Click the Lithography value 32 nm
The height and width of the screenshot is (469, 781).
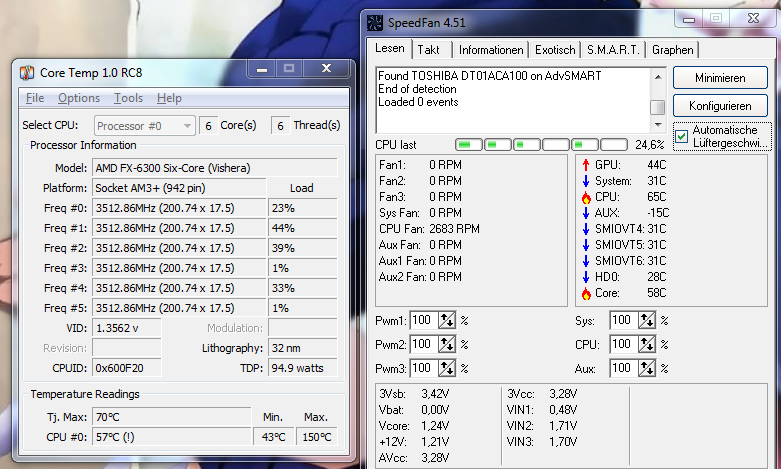[303, 348]
